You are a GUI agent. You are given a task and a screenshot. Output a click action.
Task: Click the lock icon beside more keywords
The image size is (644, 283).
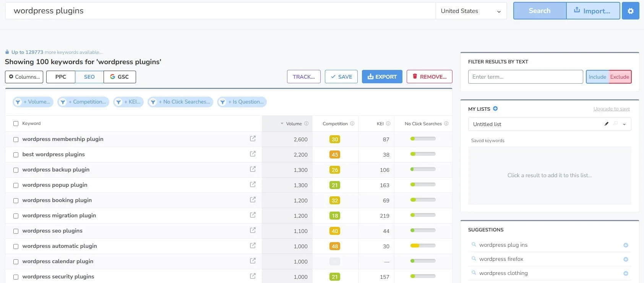click(7, 52)
